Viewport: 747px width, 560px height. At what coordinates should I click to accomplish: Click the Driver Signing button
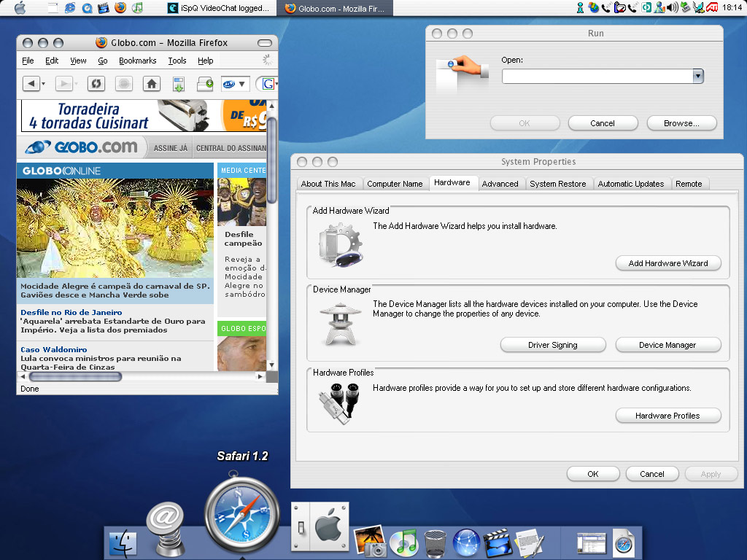click(553, 344)
